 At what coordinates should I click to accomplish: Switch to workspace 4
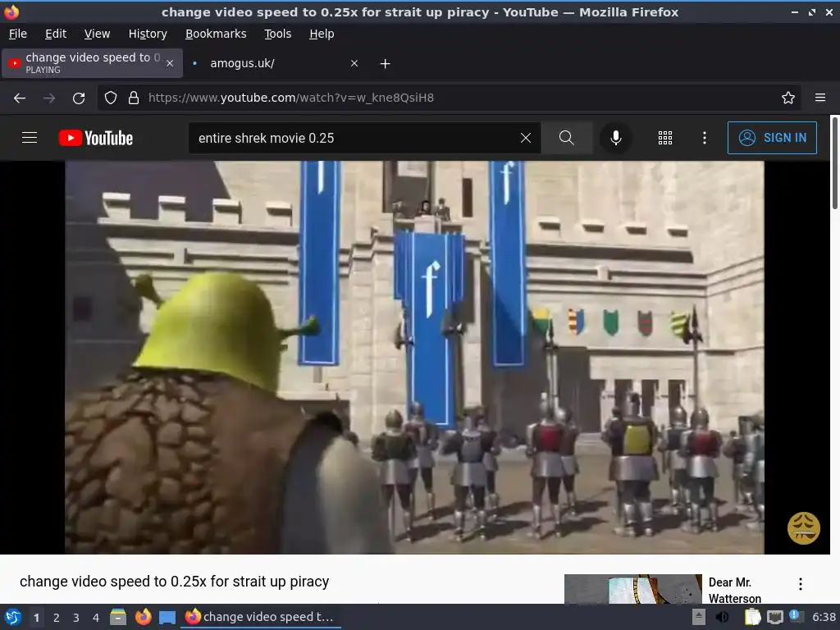[96, 618]
